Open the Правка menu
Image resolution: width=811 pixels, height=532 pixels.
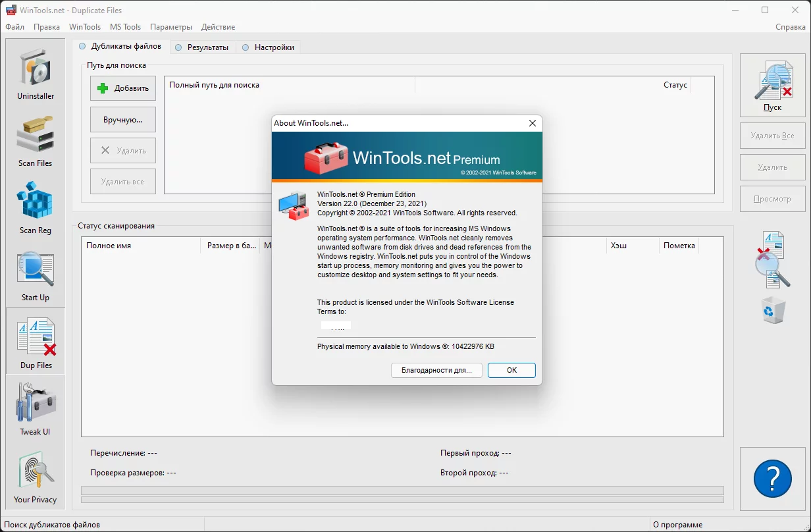(x=47, y=27)
